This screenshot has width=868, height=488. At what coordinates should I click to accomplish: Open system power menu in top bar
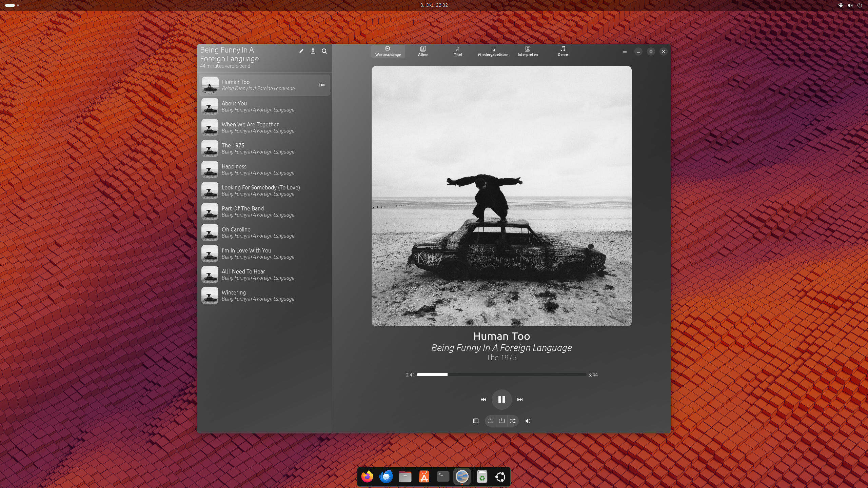[x=859, y=5]
